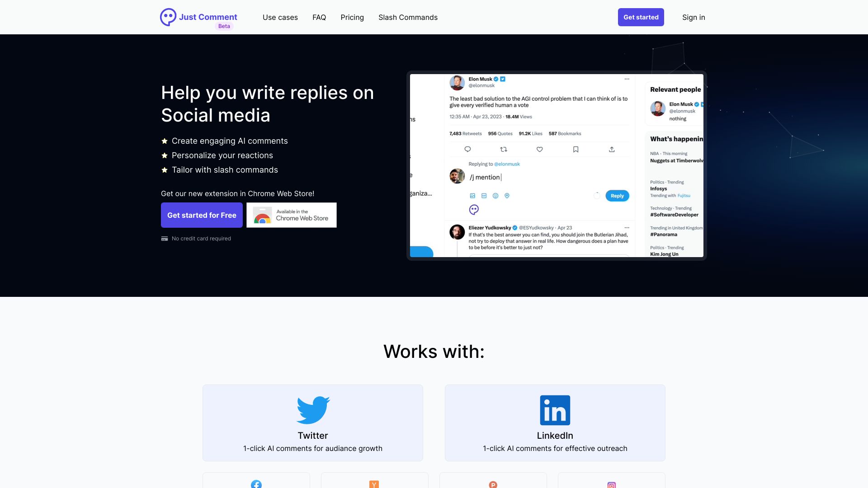Click the LinkedIn icon

(x=554, y=410)
